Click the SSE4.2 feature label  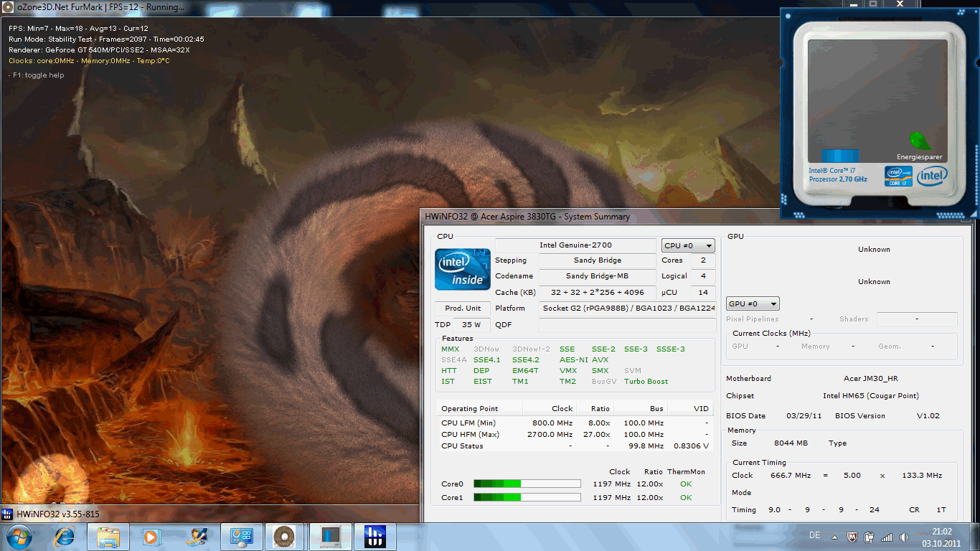(526, 359)
